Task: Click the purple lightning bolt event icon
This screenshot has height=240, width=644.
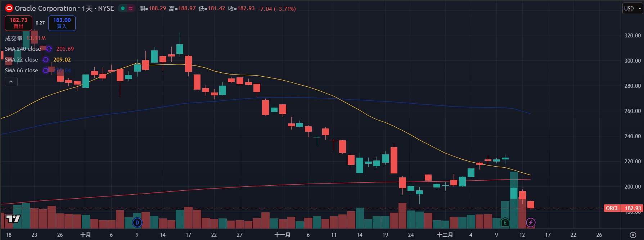Action: 531,223
